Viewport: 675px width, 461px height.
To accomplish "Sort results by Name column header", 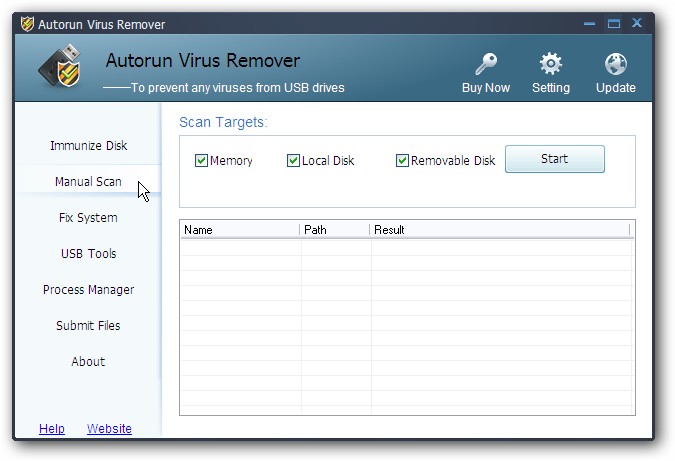I will point(239,230).
